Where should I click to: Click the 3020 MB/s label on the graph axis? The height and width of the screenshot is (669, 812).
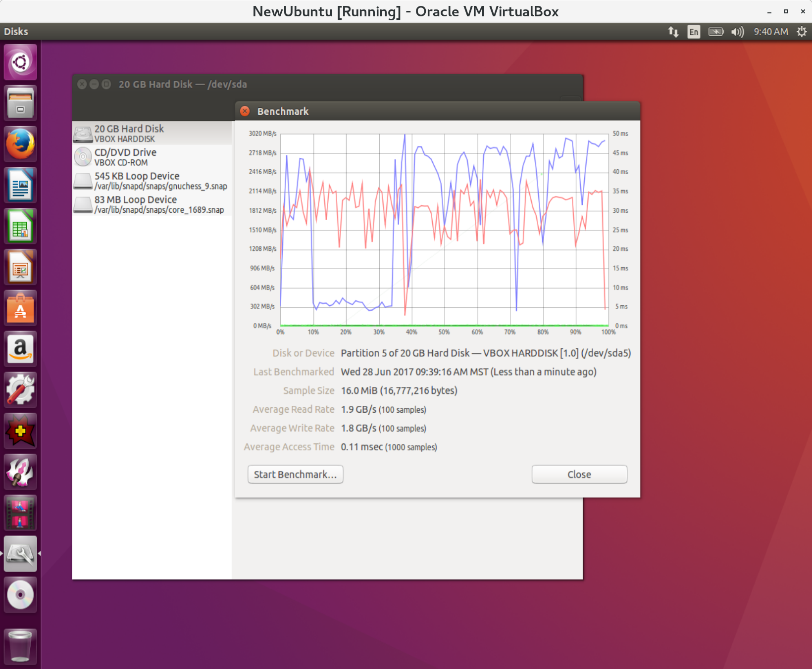[263, 134]
